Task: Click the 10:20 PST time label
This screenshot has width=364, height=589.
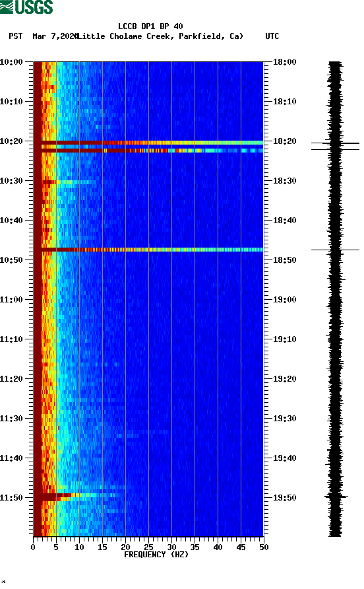Action: [11, 141]
